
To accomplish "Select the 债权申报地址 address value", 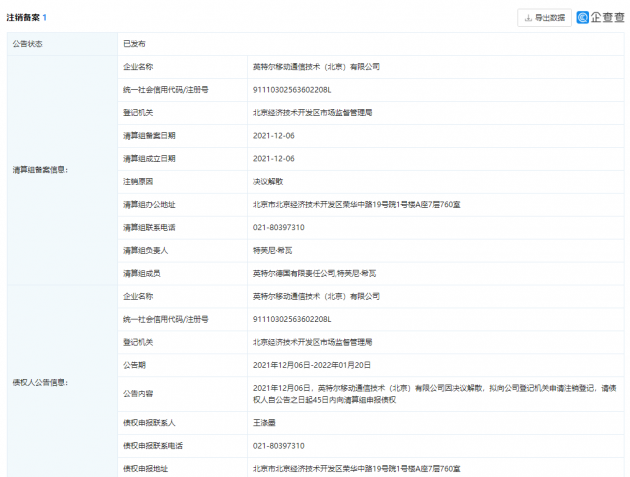I will tap(357, 469).
